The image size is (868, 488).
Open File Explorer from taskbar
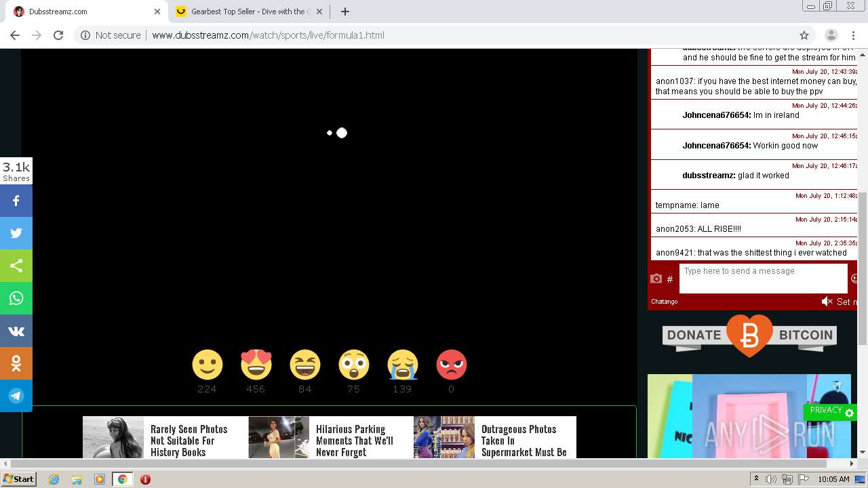point(77,479)
